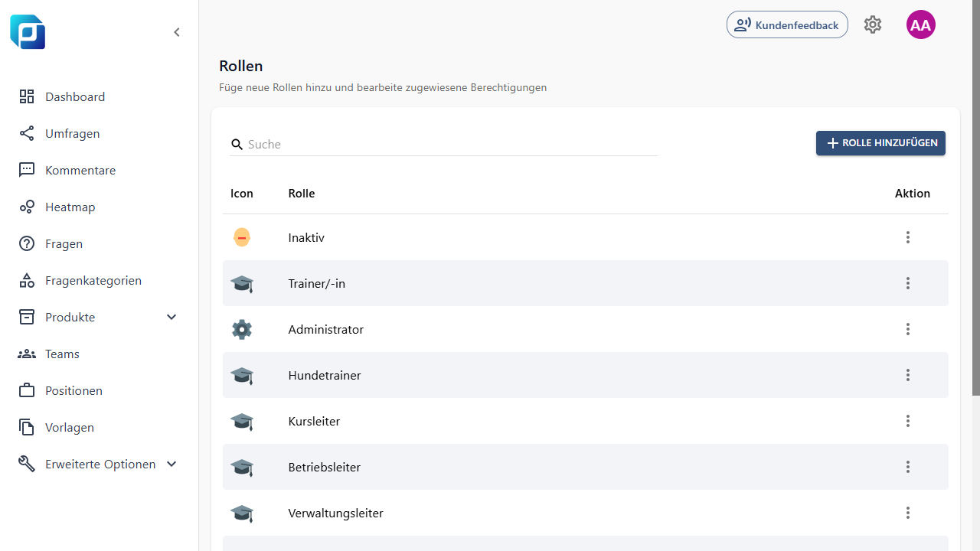
Task: Click the Verwaltungsleiter graduation cap icon
Action: click(x=242, y=514)
